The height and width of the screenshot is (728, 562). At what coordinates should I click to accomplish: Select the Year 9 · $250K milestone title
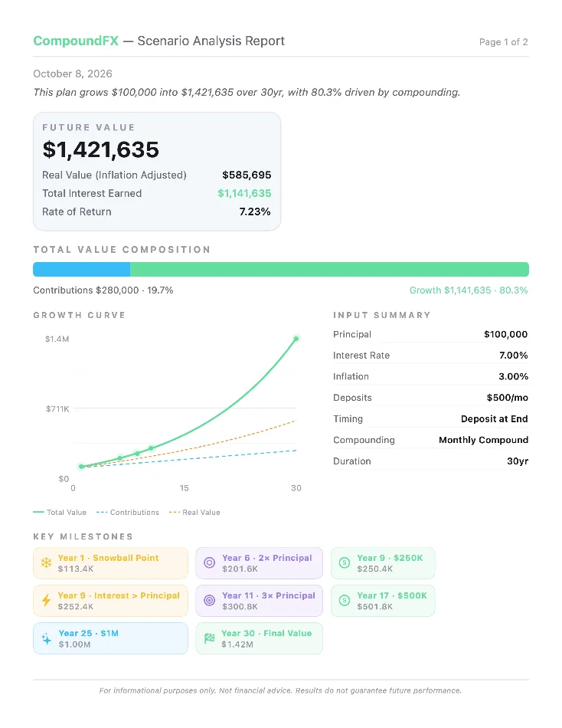[x=390, y=558]
